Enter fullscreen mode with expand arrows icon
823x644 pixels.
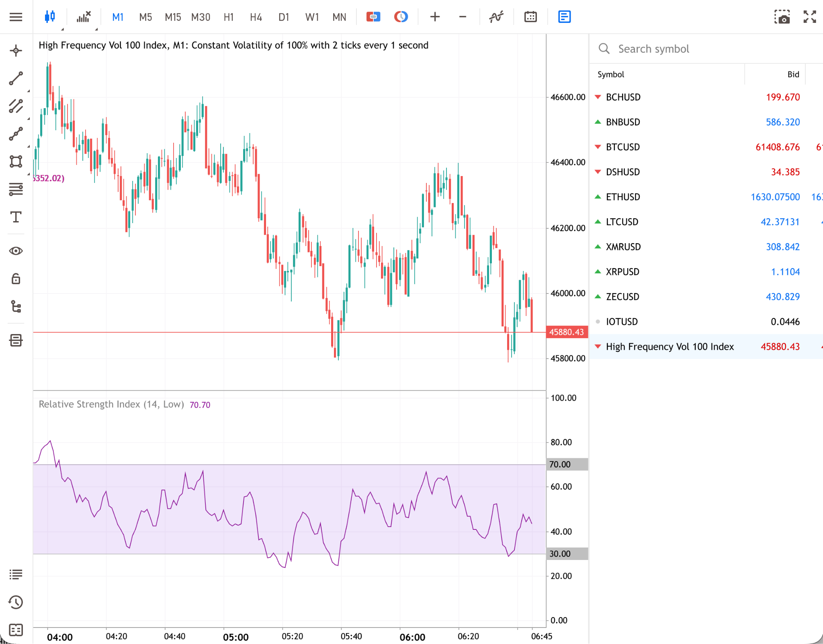(810, 17)
